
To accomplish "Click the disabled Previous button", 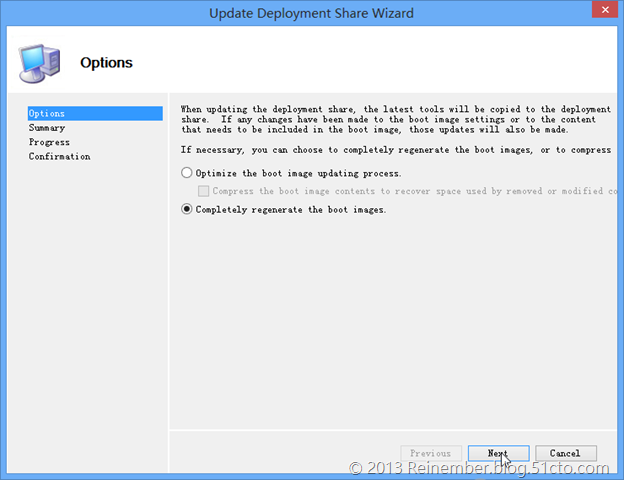I will point(431,453).
